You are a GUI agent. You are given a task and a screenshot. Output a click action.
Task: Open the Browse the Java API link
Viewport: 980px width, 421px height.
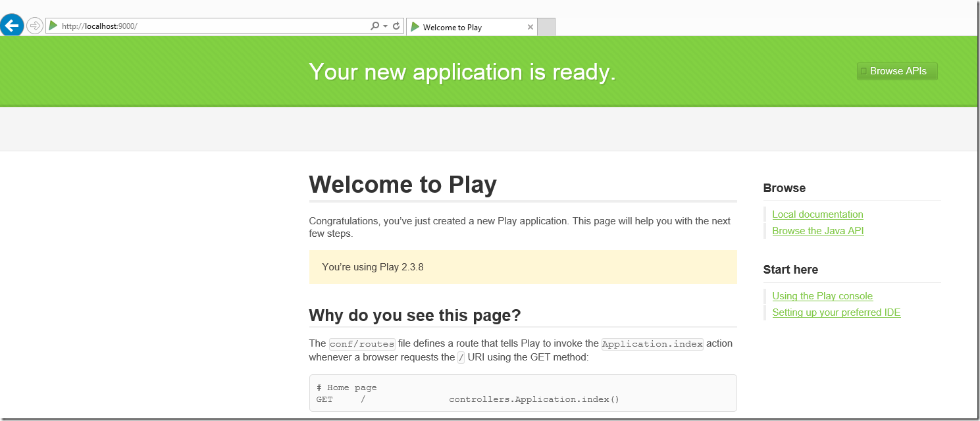coord(817,231)
